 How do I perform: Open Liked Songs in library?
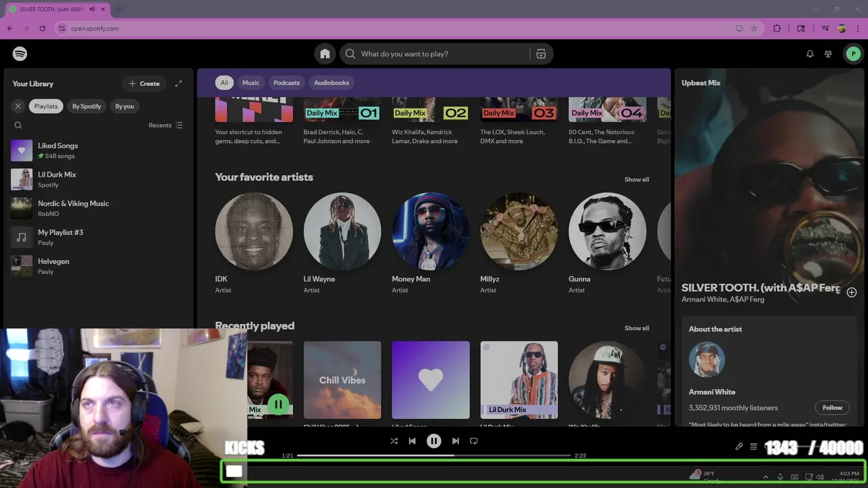(98, 150)
